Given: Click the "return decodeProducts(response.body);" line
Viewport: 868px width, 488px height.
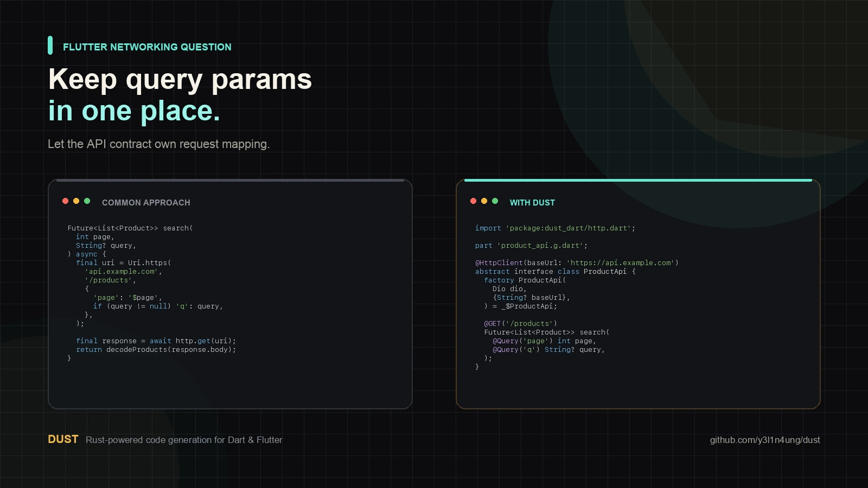Looking at the screenshot, I should point(156,350).
